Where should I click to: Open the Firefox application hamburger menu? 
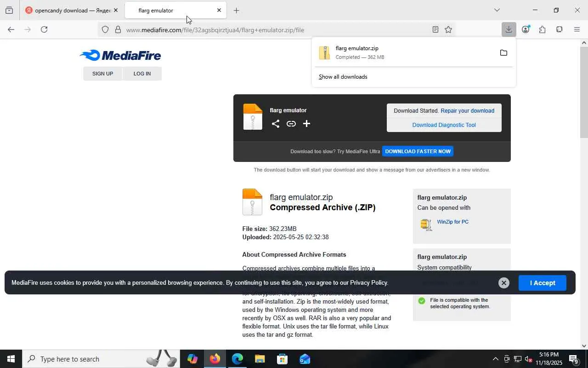[577, 29]
